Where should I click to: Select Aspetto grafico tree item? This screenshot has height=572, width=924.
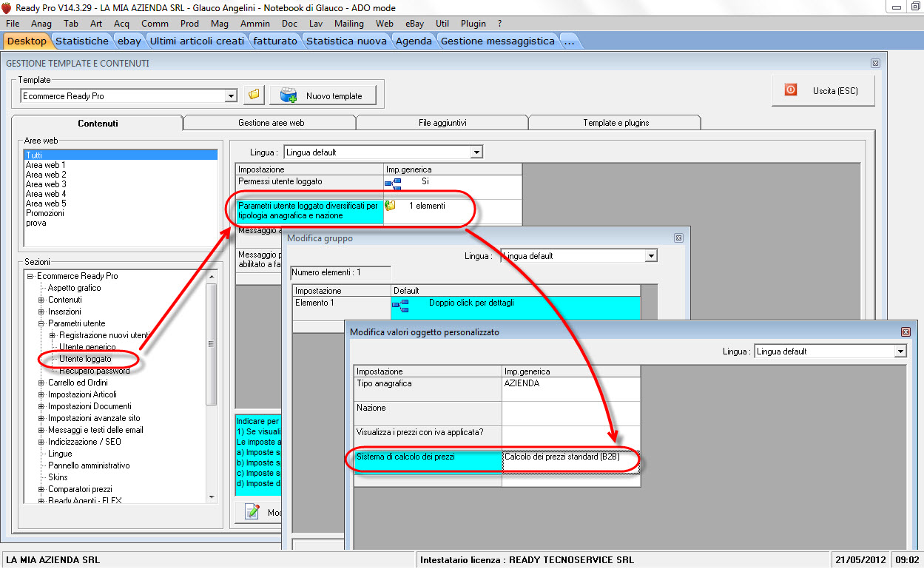coord(75,288)
